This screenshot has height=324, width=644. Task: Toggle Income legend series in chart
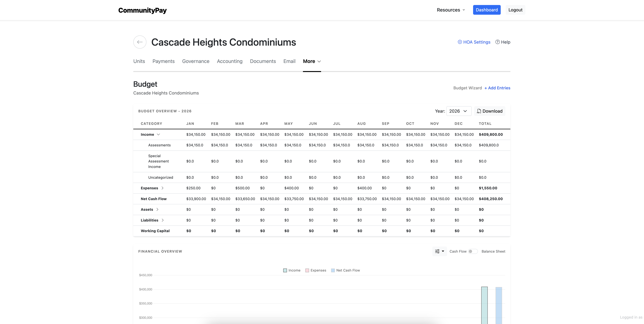pos(292,270)
